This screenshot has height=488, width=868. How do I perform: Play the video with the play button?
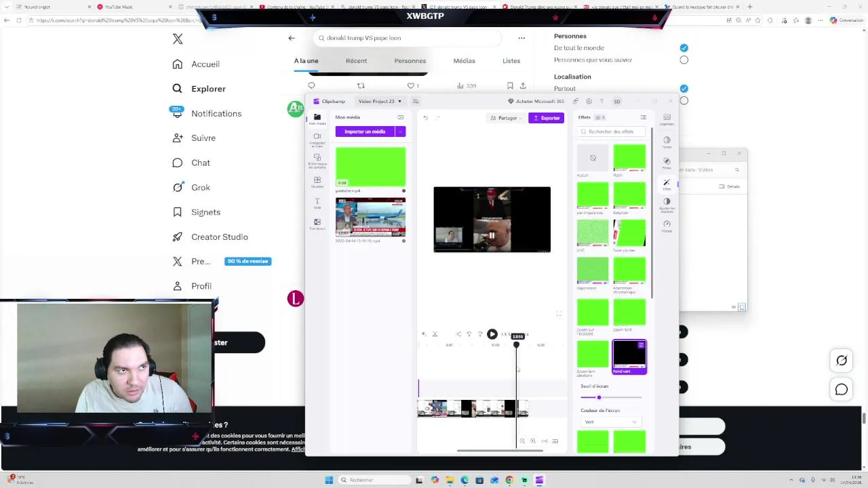pyautogui.click(x=492, y=334)
